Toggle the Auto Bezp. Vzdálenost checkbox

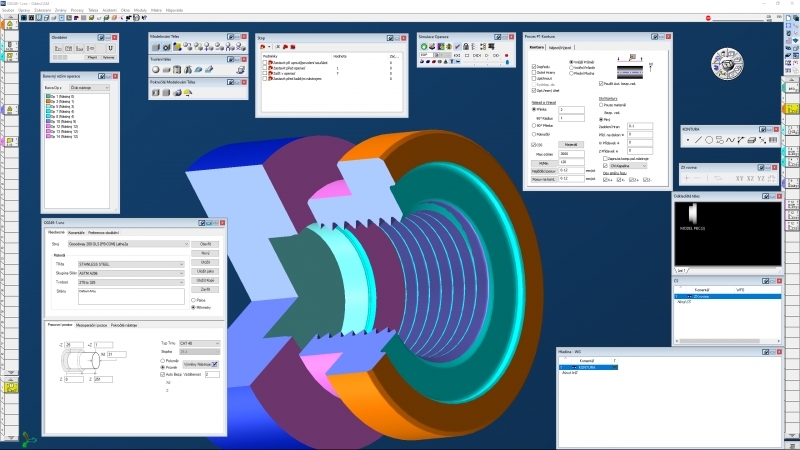coord(164,374)
